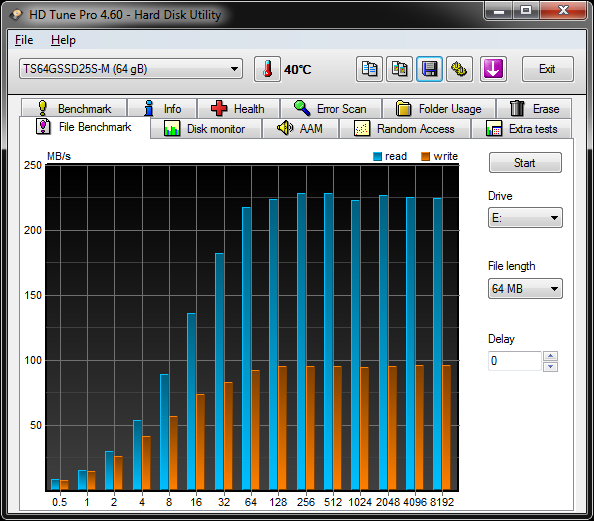Screen dimensions: 594x521
Task: Expand the TS64GSSD25S-M disk selector dropdown
Action: point(131,69)
